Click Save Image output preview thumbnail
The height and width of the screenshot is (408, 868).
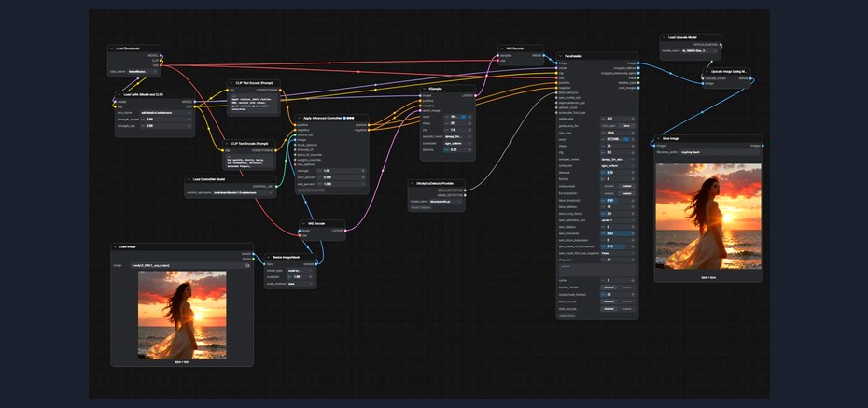point(708,217)
